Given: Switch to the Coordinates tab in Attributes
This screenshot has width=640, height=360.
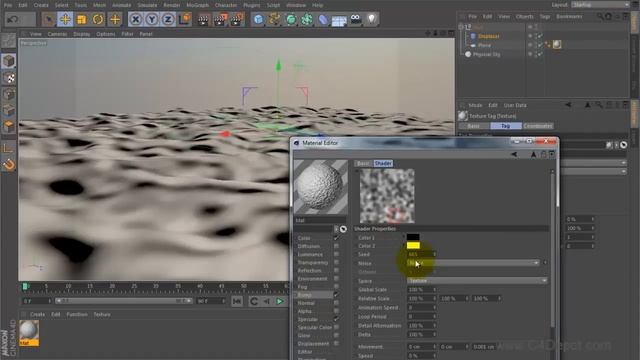Looking at the screenshot, I should 538,126.
